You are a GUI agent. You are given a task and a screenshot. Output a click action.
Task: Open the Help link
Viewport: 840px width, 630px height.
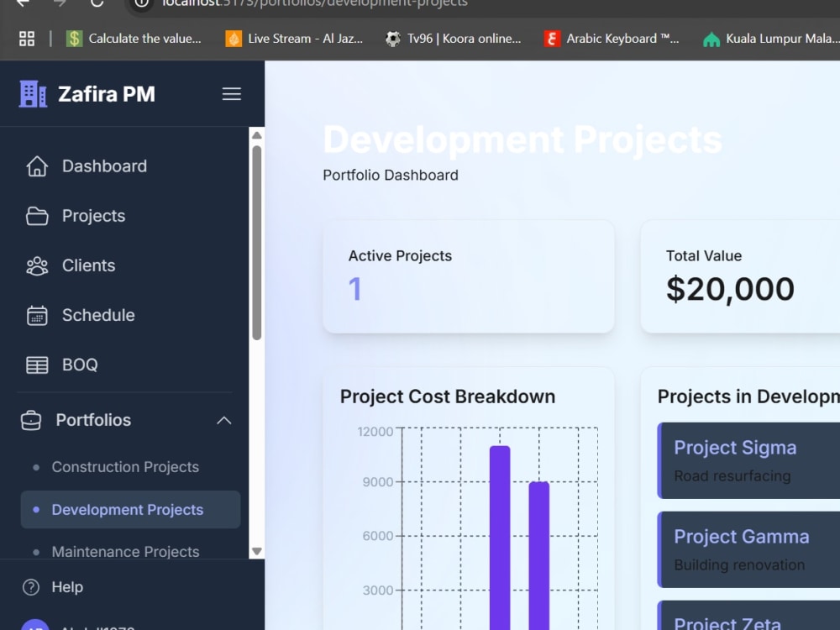67,587
